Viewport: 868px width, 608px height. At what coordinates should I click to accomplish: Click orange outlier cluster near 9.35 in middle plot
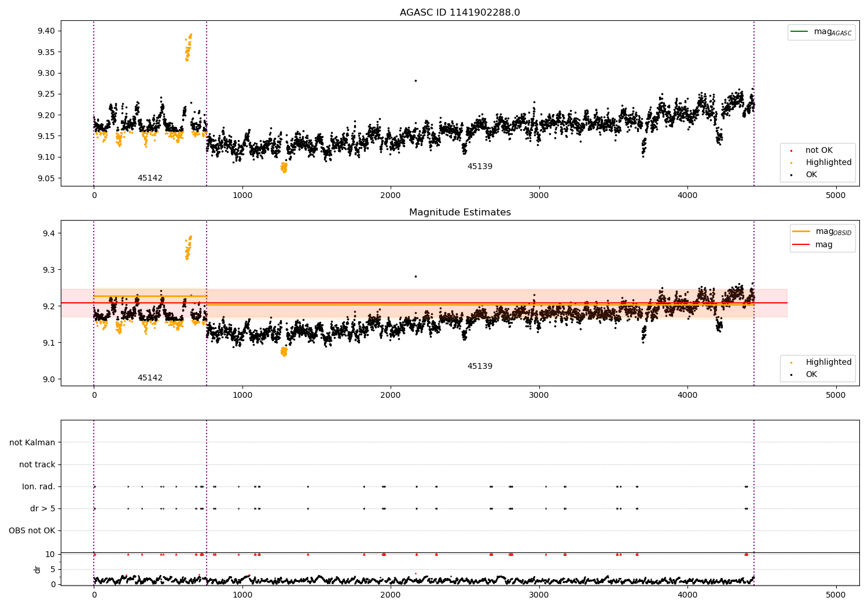tap(188, 248)
